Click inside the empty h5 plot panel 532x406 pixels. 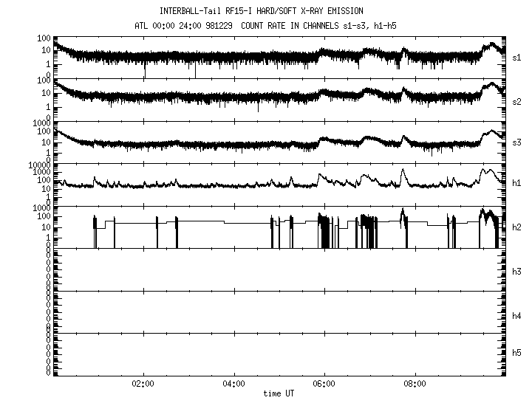[279, 354]
